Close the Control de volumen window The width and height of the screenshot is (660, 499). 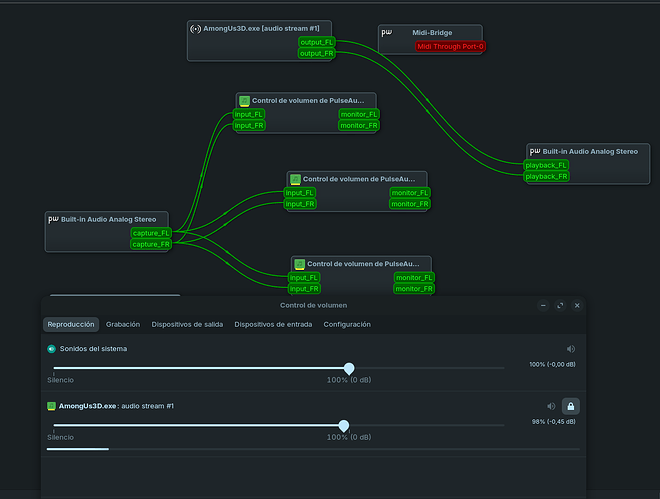click(577, 305)
